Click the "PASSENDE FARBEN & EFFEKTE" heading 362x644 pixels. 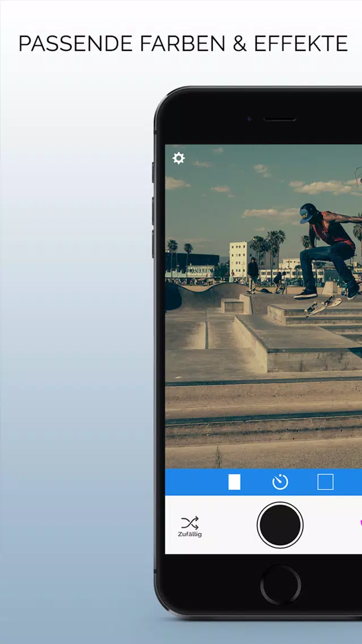183,44
